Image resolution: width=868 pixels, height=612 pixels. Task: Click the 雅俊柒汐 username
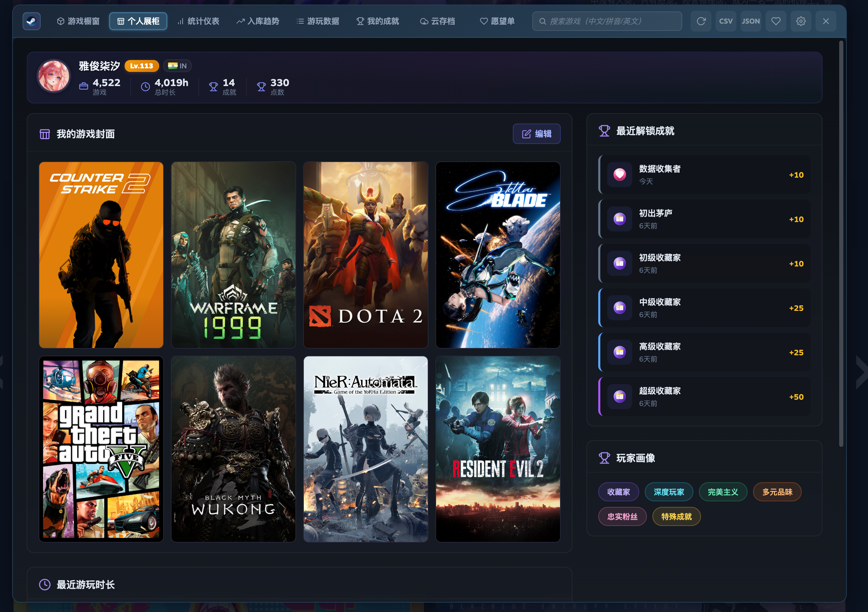pyautogui.click(x=99, y=66)
